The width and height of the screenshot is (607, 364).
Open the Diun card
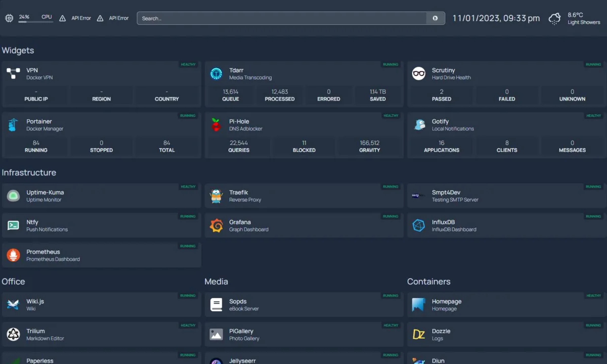point(506,358)
